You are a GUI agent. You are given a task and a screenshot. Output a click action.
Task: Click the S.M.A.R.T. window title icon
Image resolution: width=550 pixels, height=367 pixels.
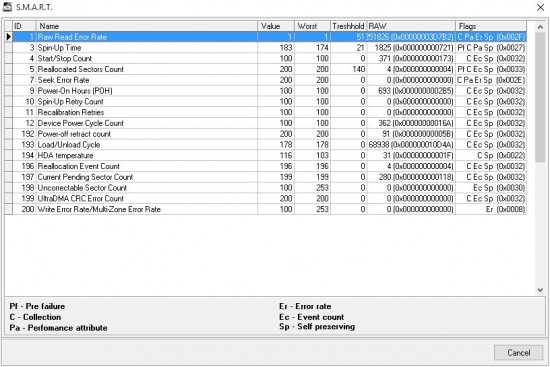tap(7, 7)
